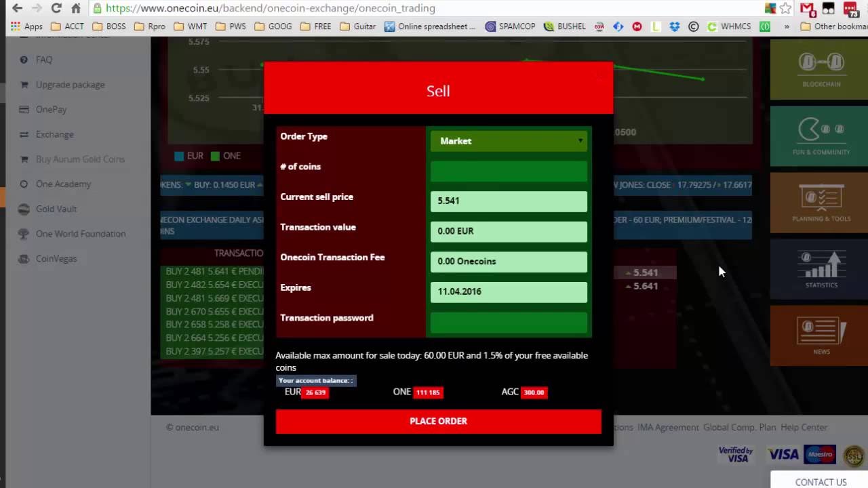This screenshot has width=868, height=488.
Task: Open Gold Vault in the sidebar
Action: [56, 209]
